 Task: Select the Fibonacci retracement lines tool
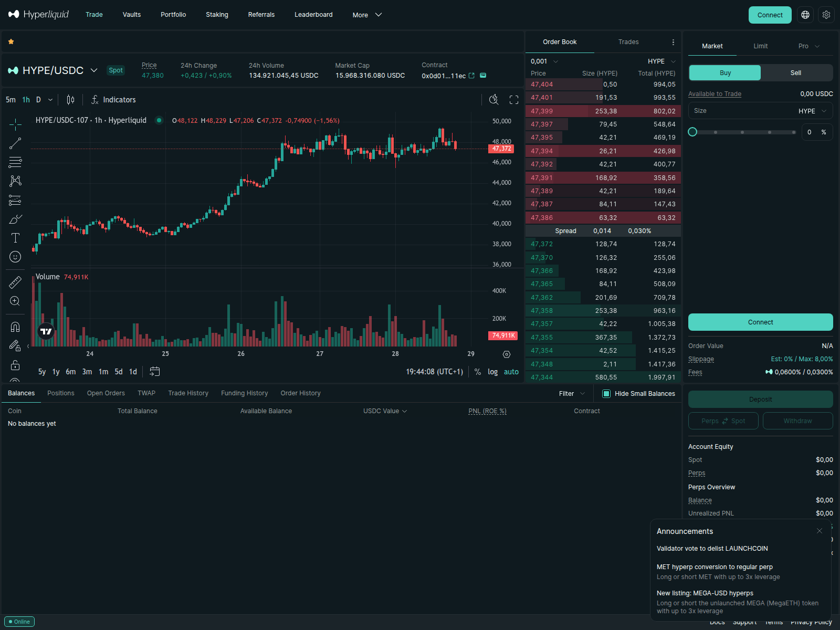(x=15, y=162)
